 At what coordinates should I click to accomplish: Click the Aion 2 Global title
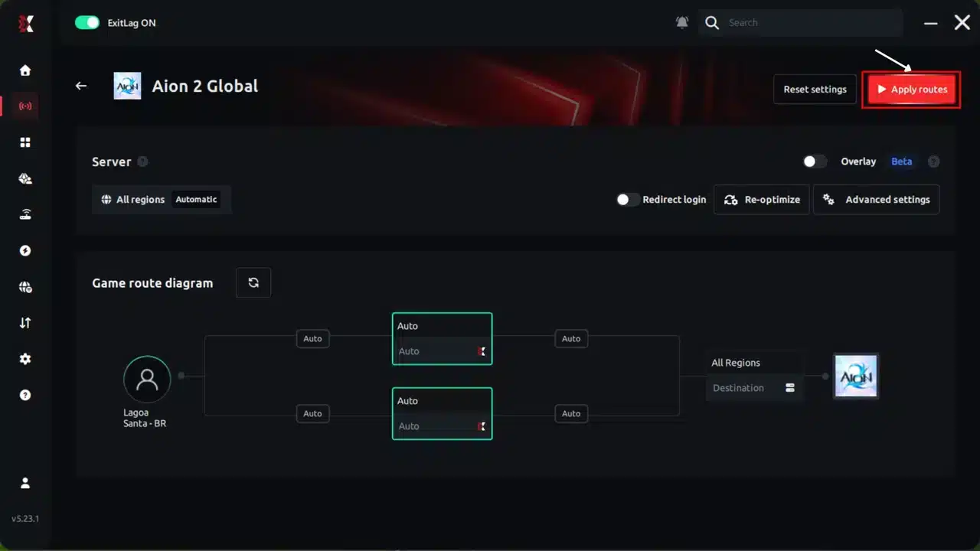(204, 86)
